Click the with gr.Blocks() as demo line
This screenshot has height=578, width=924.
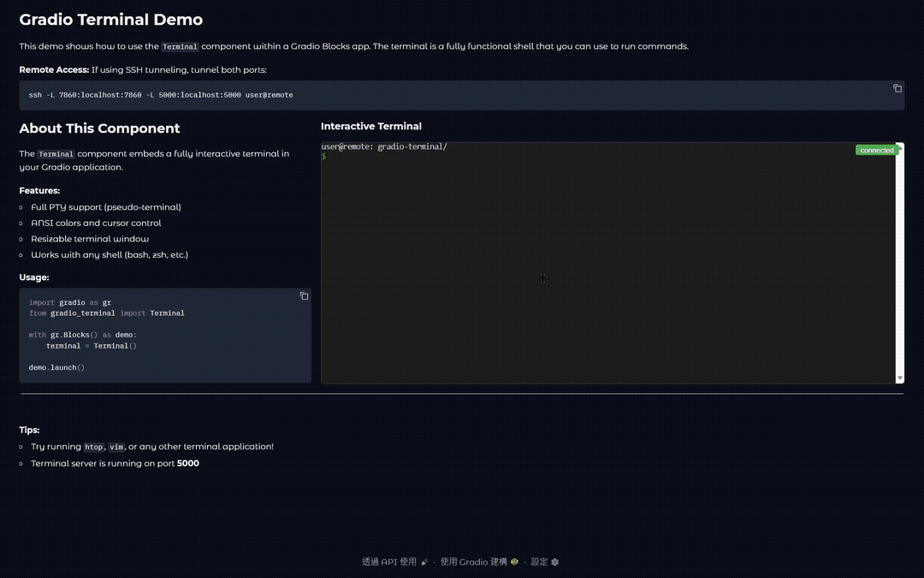click(82, 335)
